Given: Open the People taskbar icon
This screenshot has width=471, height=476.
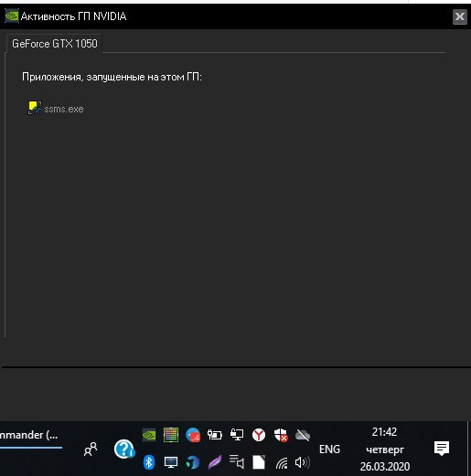Looking at the screenshot, I should tap(91, 450).
